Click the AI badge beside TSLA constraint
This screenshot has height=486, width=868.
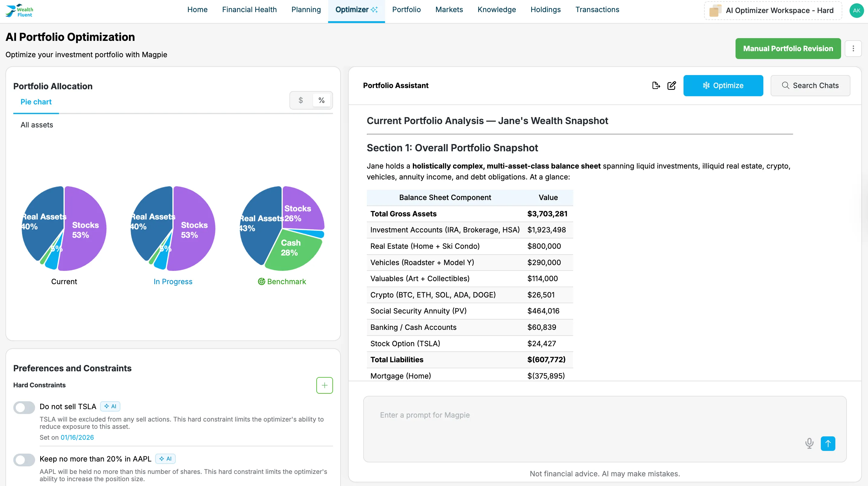[x=110, y=406]
